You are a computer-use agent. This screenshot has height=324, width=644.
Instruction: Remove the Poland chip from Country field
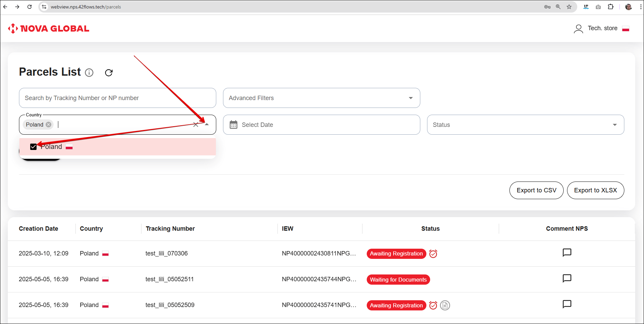49,125
